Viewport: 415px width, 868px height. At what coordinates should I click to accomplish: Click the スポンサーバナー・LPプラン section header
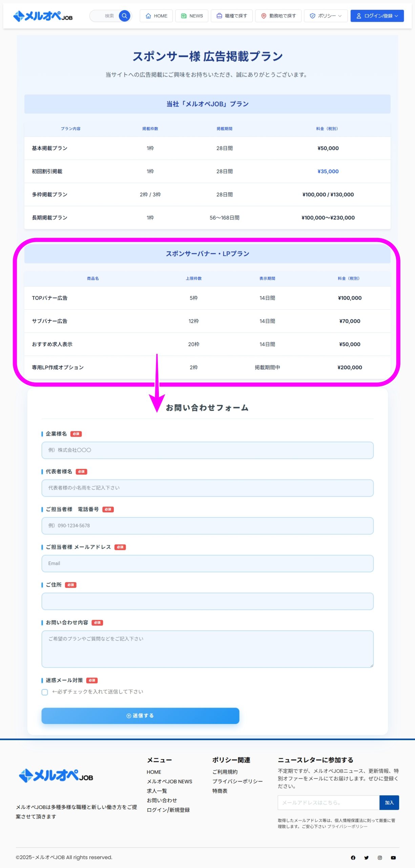coord(207,254)
